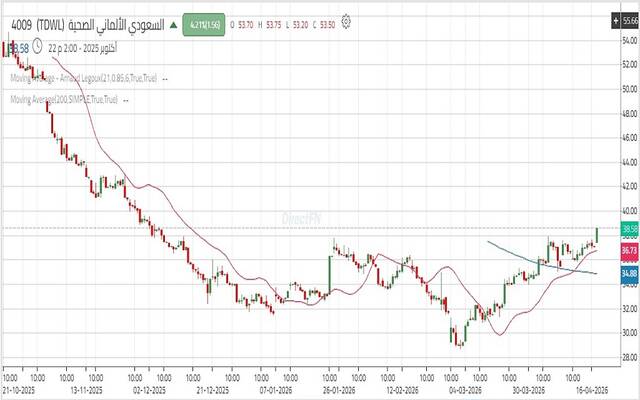The height and width of the screenshot is (400, 640).
Task: Click the Arnaud Legoux moving average label
Action: [x=84, y=77]
